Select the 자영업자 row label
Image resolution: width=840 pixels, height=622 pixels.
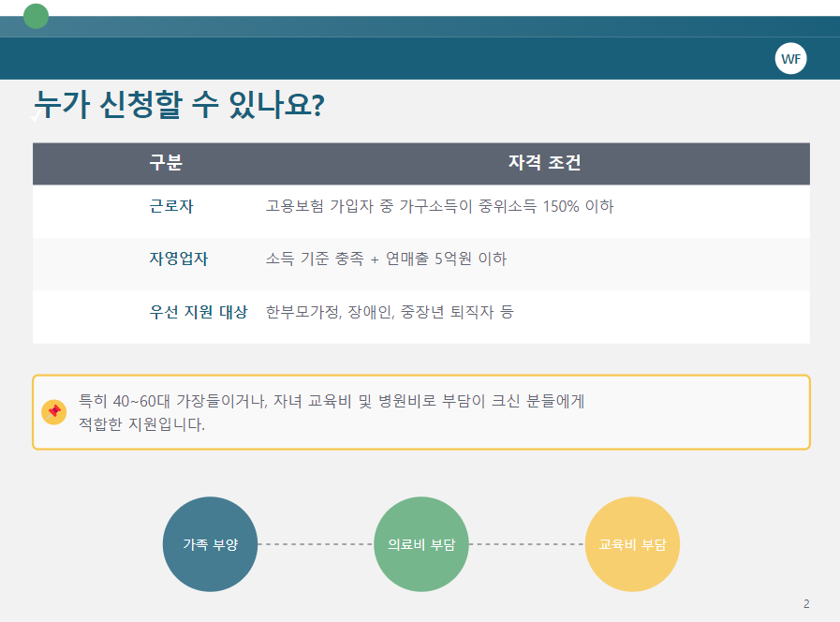tap(178, 259)
